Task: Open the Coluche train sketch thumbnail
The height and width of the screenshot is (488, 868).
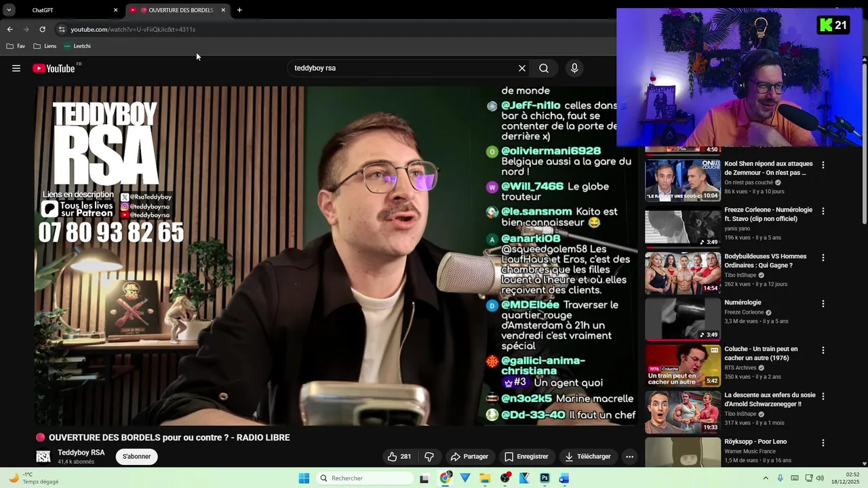Action: (683, 366)
